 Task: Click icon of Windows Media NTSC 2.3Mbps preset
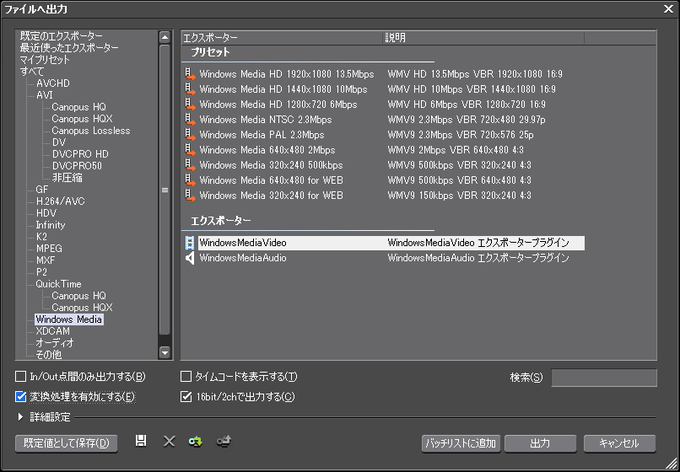(x=190, y=120)
